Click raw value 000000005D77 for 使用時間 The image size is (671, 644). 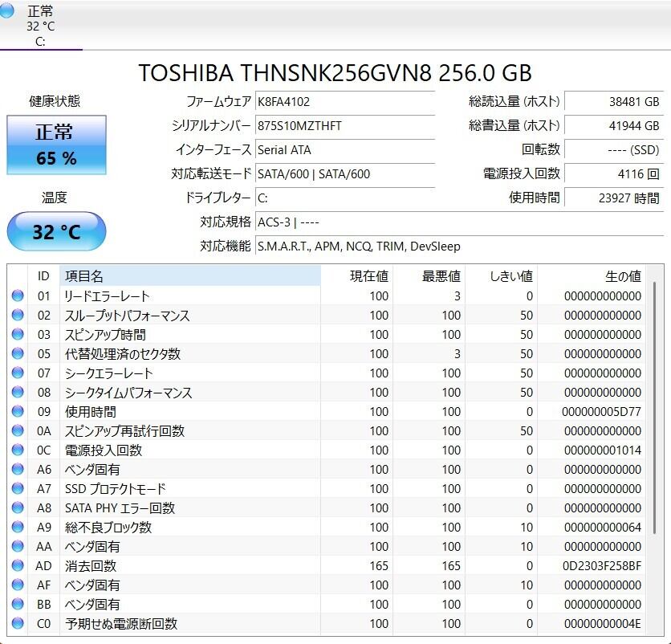(601, 411)
